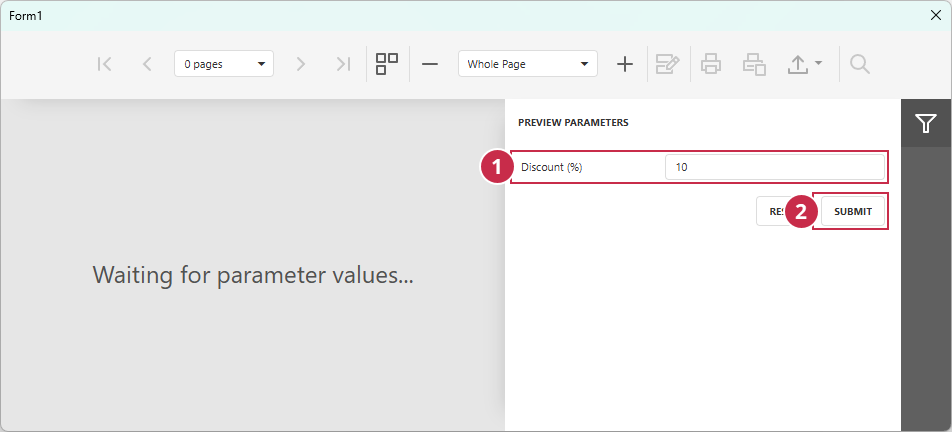Toggle editing fields icon
This screenshot has height=432, width=952.
coord(668,64)
